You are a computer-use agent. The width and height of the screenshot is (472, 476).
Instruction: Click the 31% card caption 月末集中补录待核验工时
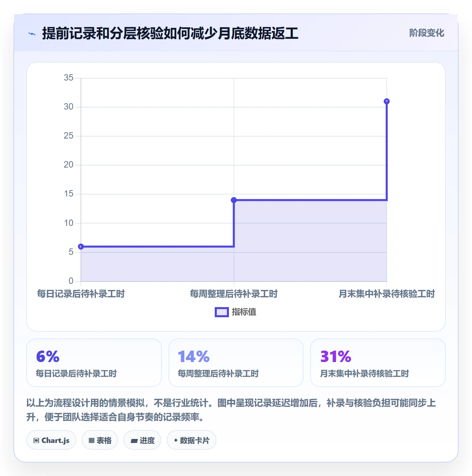[364, 374]
